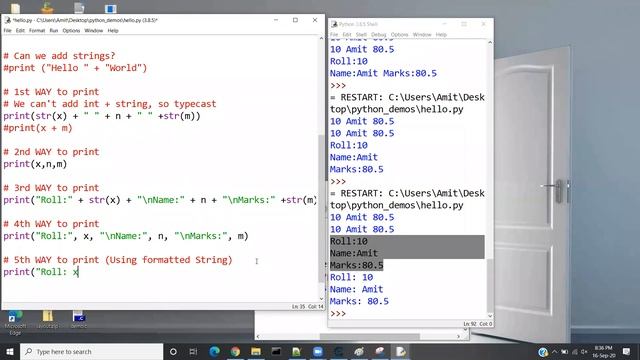The width and height of the screenshot is (640, 360).
Task: Open Task View on the taskbar
Action: click(193, 351)
